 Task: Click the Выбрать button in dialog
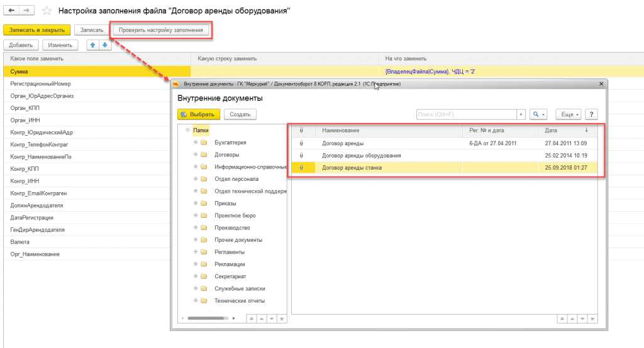click(199, 114)
